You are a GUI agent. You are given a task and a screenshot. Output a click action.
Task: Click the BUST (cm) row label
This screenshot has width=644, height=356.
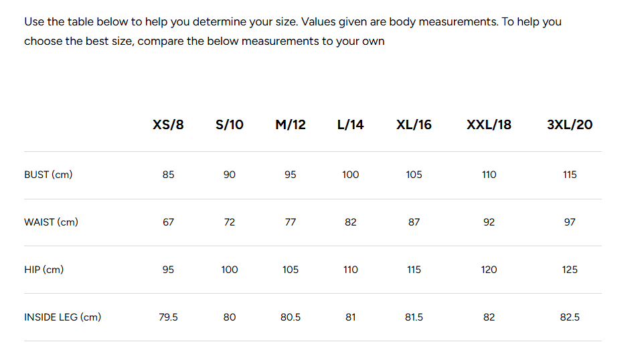coord(48,175)
